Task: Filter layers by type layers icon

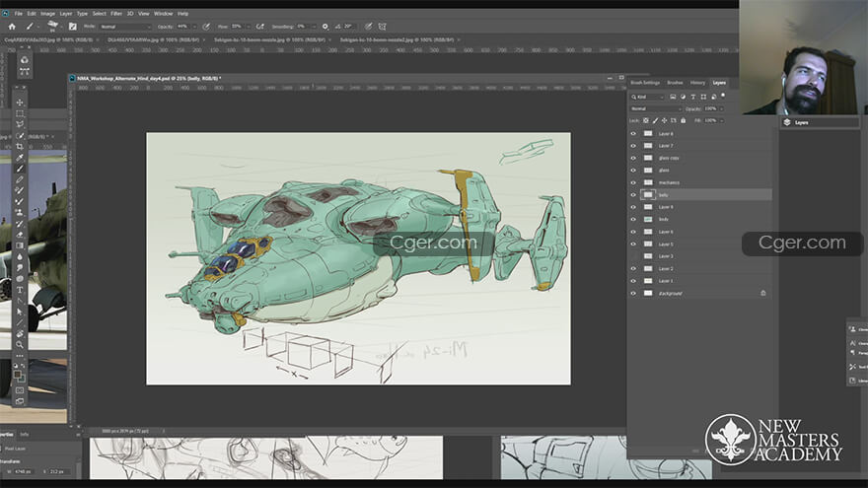Action: click(x=692, y=97)
